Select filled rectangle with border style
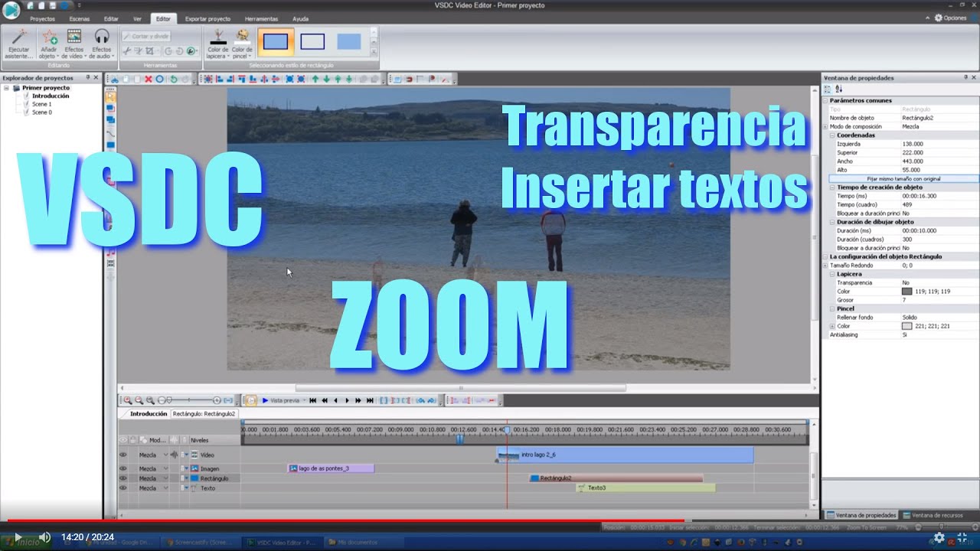 click(x=276, y=42)
